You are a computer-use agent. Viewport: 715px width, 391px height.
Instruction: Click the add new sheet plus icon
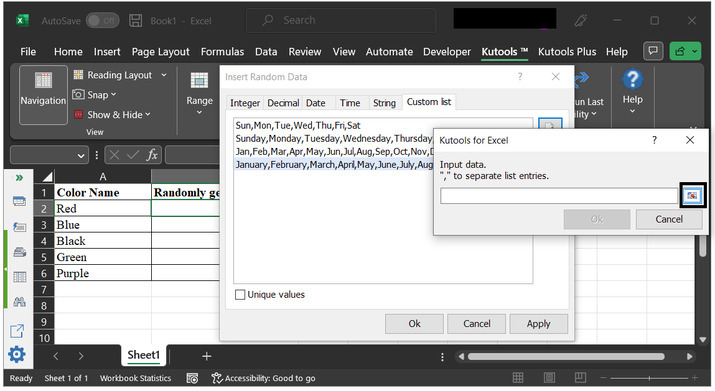[207, 356]
